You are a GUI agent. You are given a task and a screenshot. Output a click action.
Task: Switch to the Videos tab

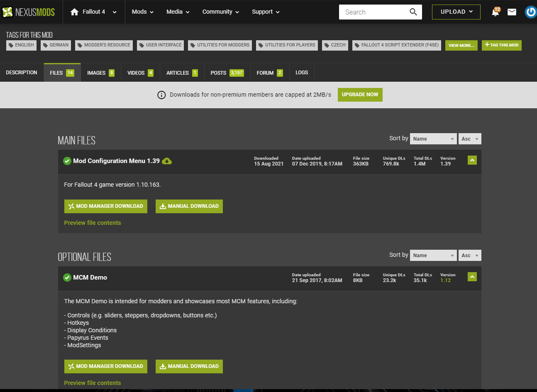[x=141, y=73]
